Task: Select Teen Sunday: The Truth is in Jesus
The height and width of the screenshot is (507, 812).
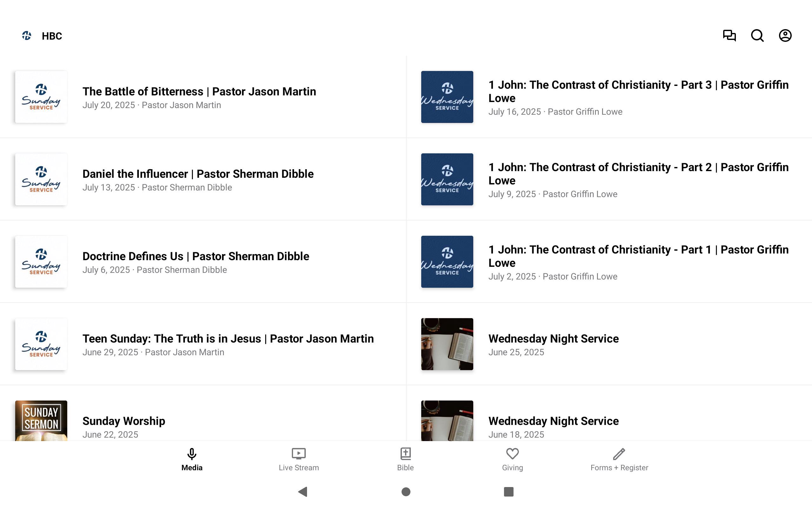Action: click(228, 339)
